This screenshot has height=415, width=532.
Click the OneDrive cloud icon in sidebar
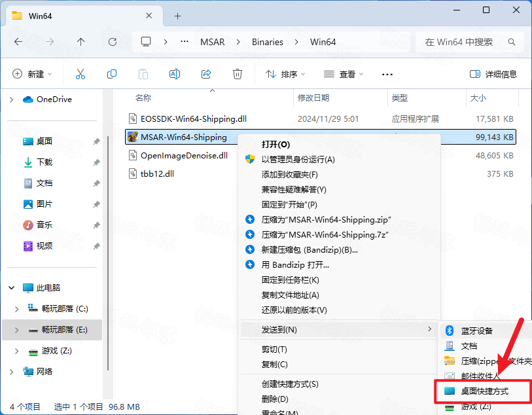[x=28, y=99]
